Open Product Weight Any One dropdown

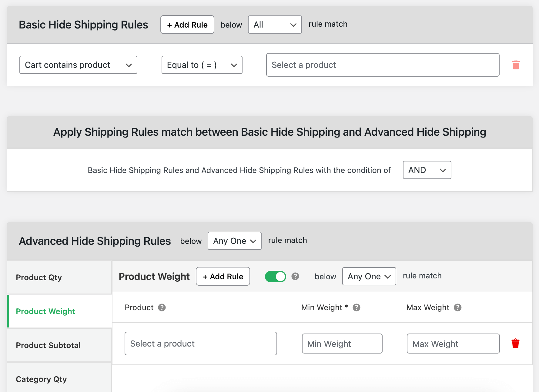369,276
